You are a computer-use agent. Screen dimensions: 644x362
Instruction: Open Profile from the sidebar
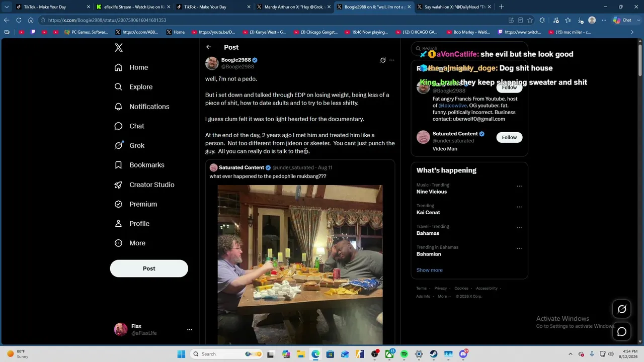(x=132, y=224)
